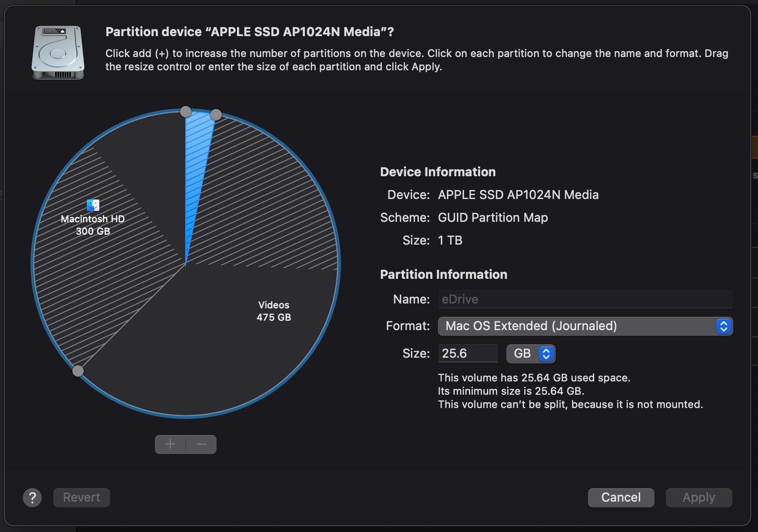Click the Revert button
The image size is (758, 532).
82,497
